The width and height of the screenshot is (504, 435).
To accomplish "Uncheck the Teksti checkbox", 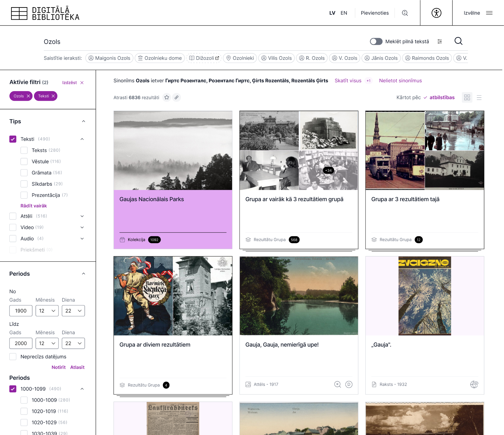I will pyautogui.click(x=13, y=139).
